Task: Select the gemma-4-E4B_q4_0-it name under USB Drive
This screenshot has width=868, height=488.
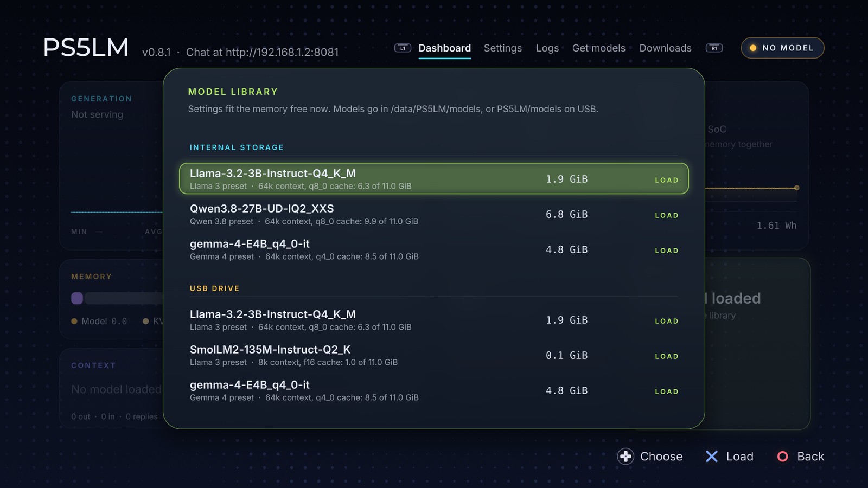Action: [x=250, y=385]
